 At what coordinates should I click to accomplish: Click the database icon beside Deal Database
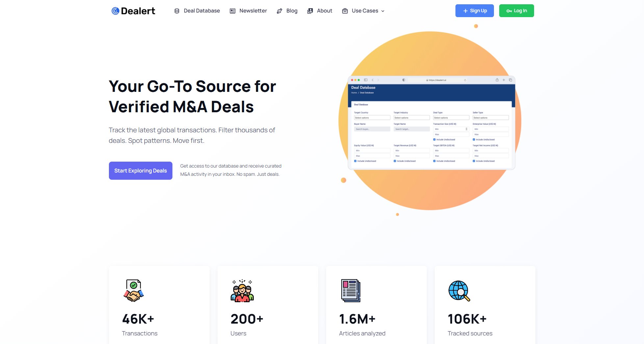[177, 11]
